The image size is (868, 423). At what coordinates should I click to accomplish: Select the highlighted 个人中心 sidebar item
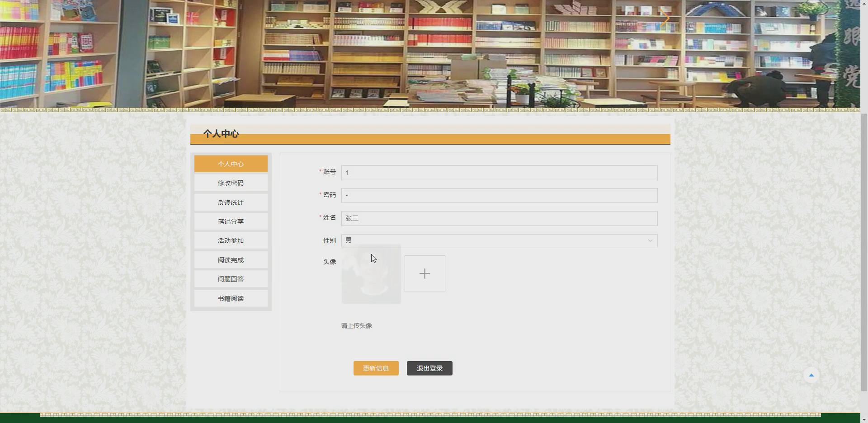pyautogui.click(x=231, y=164)
